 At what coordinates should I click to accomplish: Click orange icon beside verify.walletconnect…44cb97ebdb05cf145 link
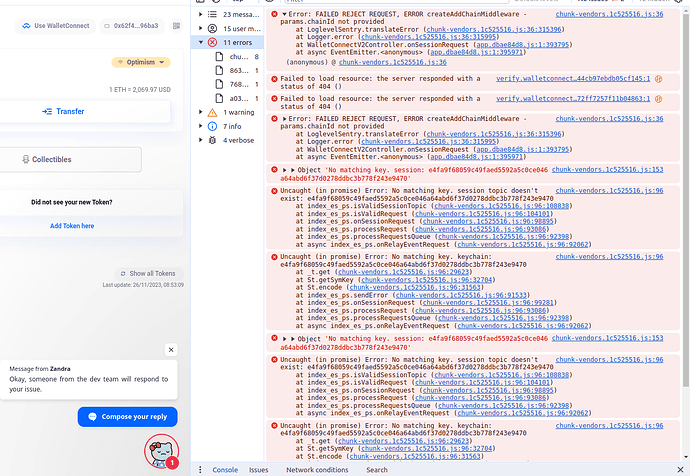(659, 79)
